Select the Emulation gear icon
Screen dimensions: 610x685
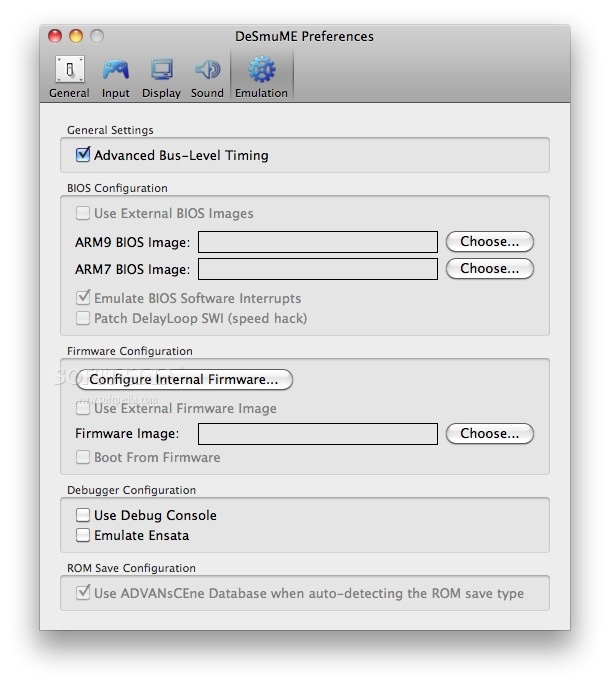[261, 69]
